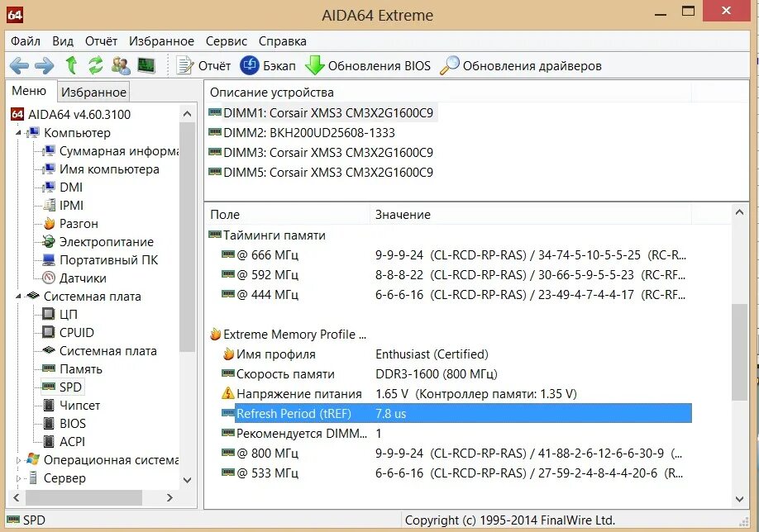Expand the Операционная система node

pyautogui.click(x=18, y=460)
